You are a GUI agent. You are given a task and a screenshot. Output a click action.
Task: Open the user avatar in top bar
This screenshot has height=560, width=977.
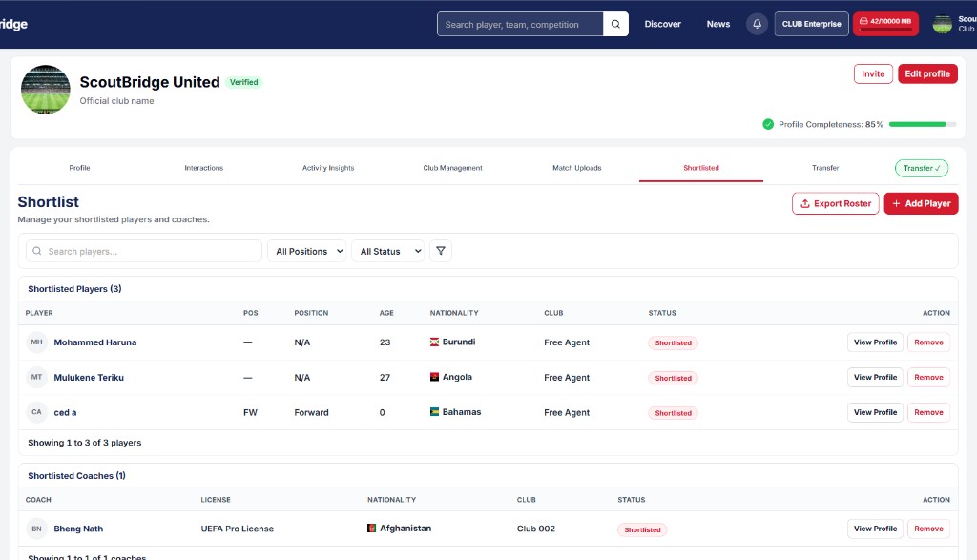[942, 24]
